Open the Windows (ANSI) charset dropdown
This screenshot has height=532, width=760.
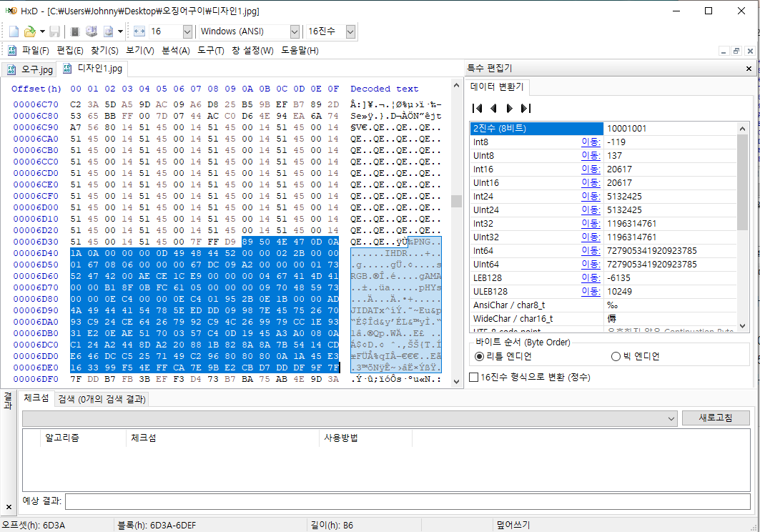coord(295,31)
